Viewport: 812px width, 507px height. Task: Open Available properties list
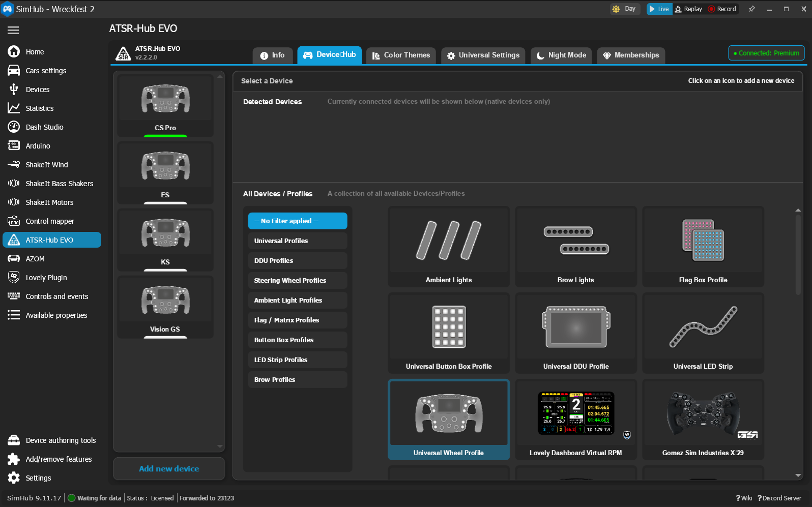pos(52,315)
